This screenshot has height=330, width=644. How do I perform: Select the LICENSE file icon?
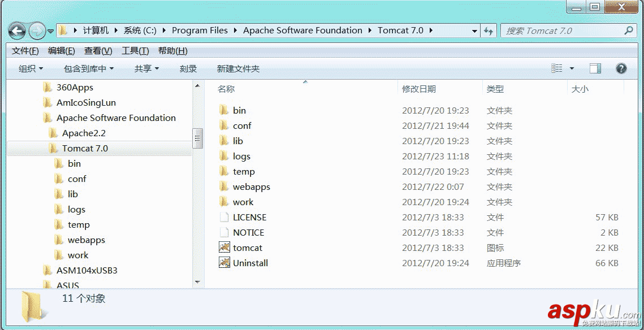(224, 217)
